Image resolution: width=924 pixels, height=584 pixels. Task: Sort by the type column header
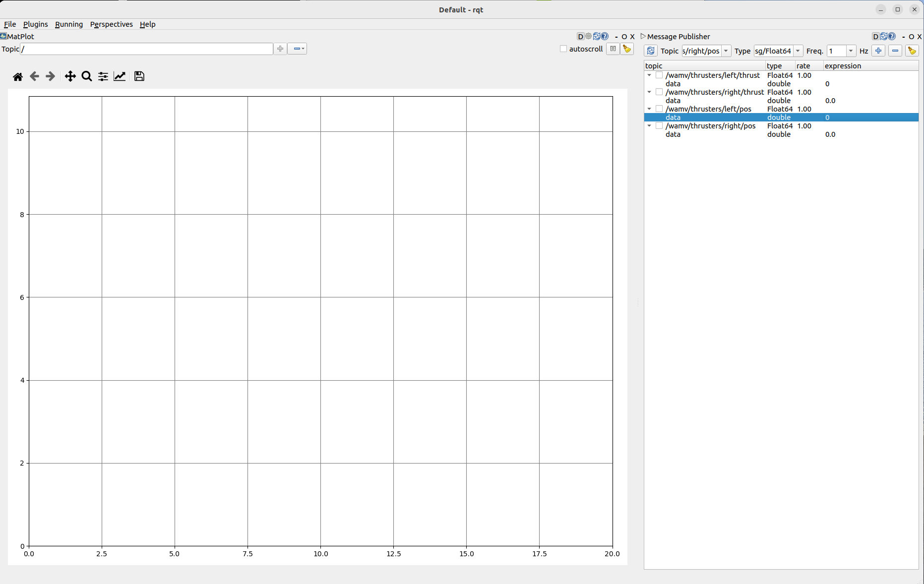[781, 66]
